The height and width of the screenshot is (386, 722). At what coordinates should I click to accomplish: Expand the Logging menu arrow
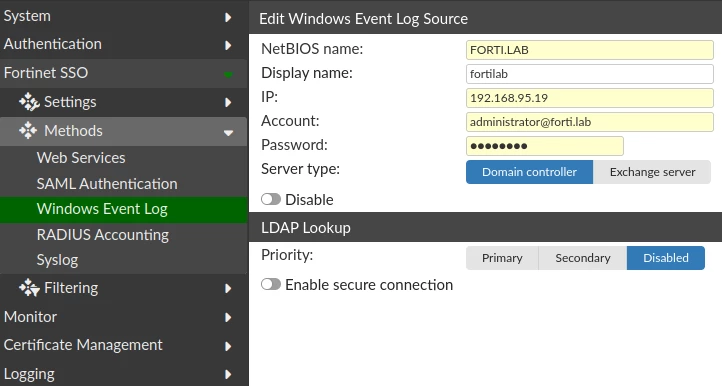(x=228, y=374)
